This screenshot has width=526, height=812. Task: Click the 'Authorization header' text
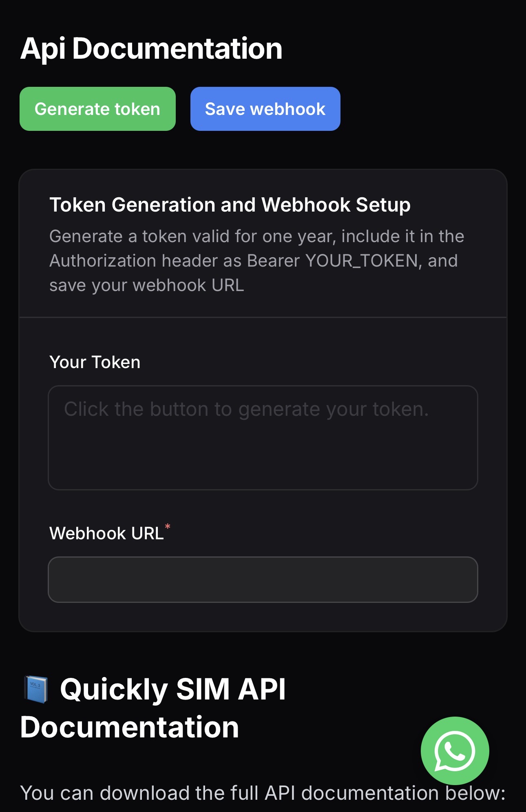[x=133, y=261]
